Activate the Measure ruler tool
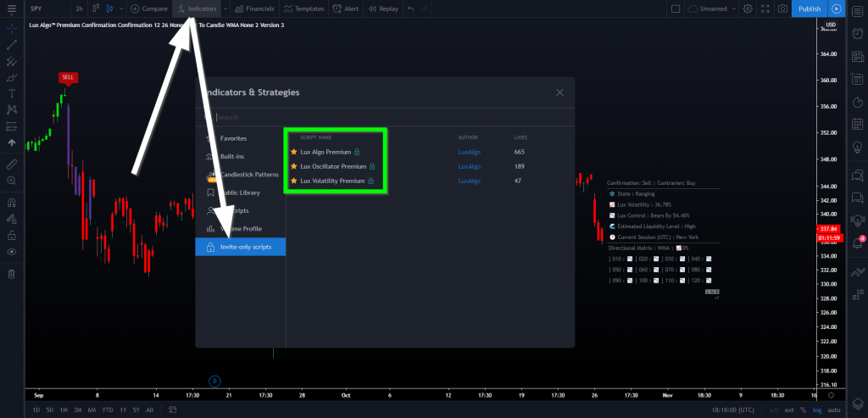Image resolution: width=868 pixels, height=418 pixels. coord(12,164)
